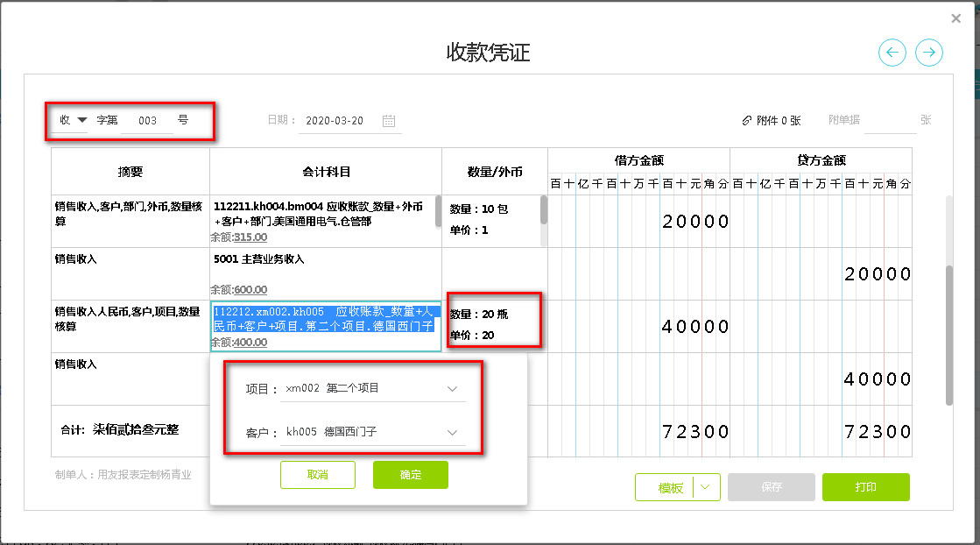Close the 收款凭证 dialog
This screenshot has height=545, width=980.
[955, 18]
